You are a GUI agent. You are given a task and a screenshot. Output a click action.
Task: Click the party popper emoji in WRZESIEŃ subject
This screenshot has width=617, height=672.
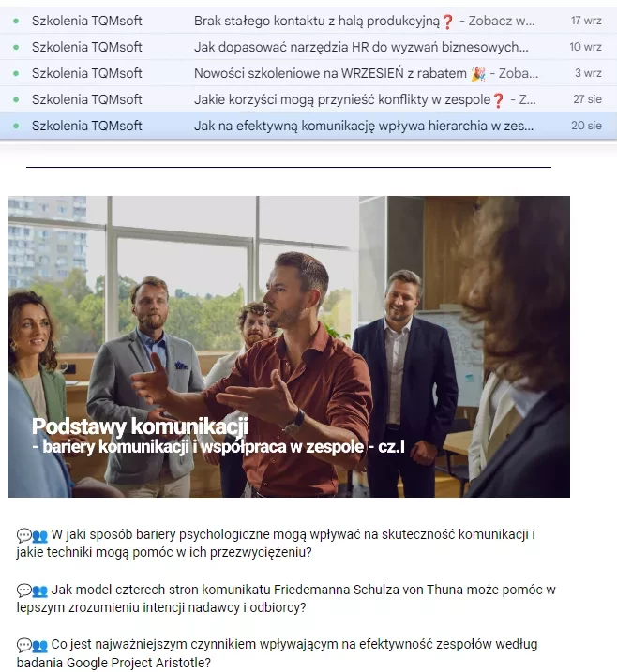pyautogui.click(x=478, y=74)
